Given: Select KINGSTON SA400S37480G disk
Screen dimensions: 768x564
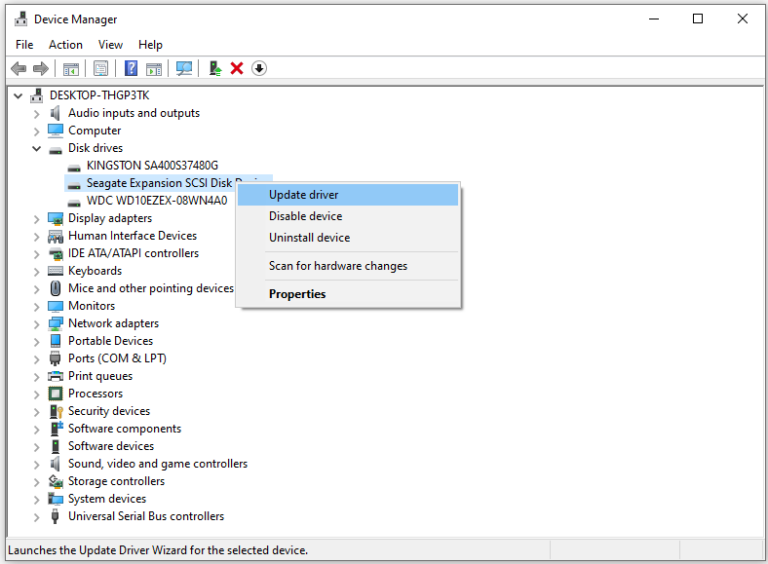Looking at the screenshot, I should 152,165.
